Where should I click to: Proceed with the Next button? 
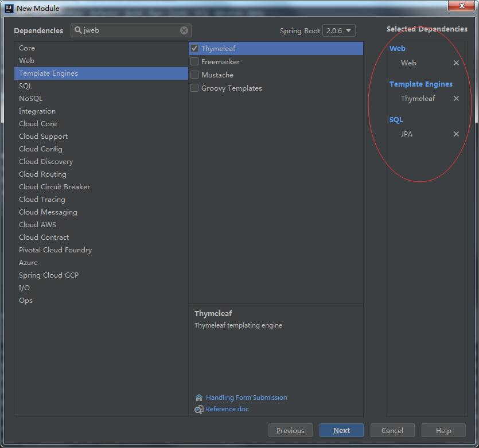[x=341, y=431]
